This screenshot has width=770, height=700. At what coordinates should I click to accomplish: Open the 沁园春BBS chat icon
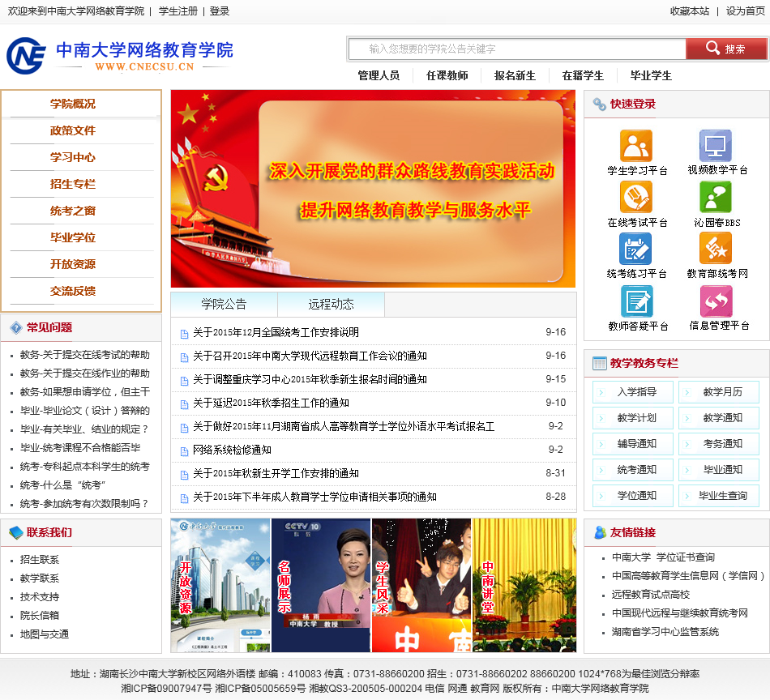716,198
